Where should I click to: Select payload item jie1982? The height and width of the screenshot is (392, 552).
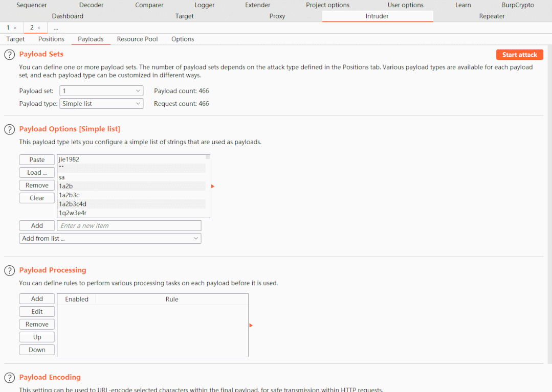click(x=131, y=159)
